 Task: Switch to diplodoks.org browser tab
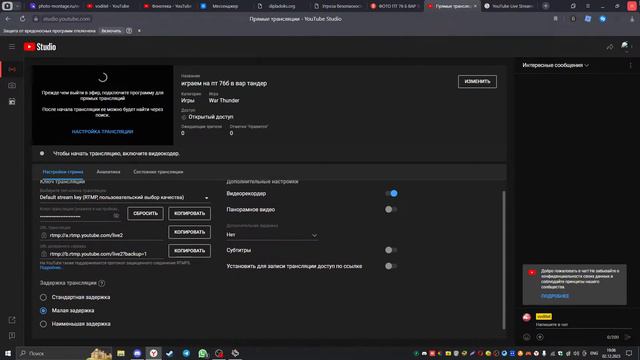point(282,6)
